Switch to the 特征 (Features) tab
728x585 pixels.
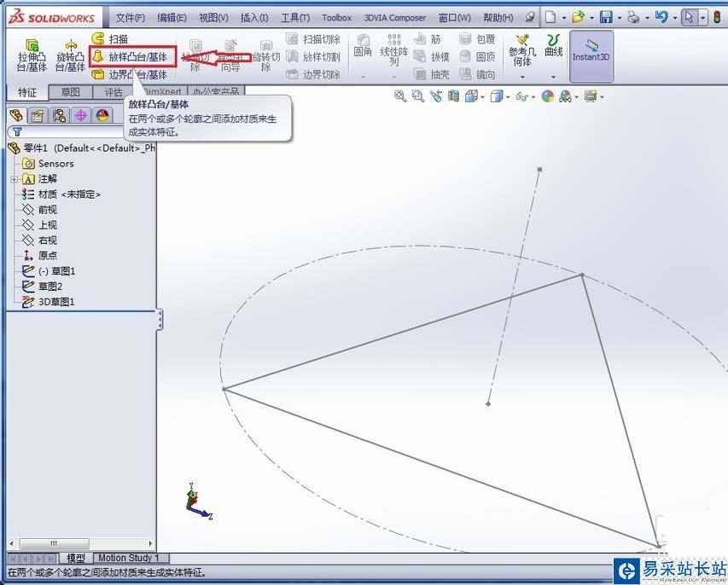pyautogui.click(x=27, y=92)
